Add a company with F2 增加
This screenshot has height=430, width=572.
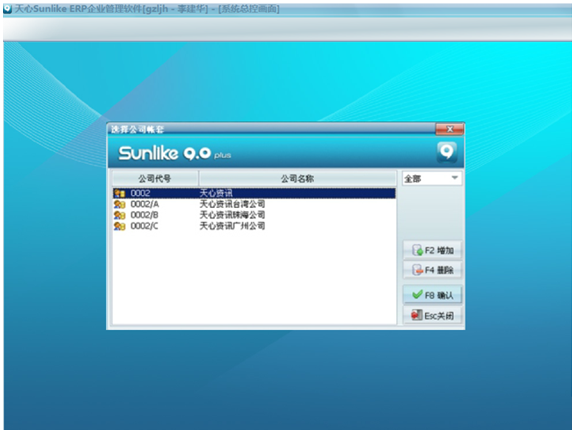point(432,250)
